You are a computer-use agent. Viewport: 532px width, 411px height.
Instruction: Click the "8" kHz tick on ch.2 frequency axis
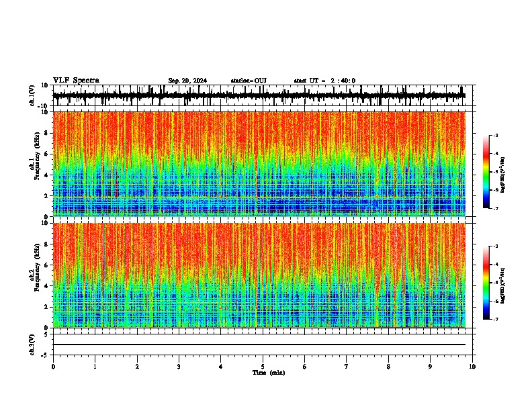pyautogui.click(x=47, y=244)
